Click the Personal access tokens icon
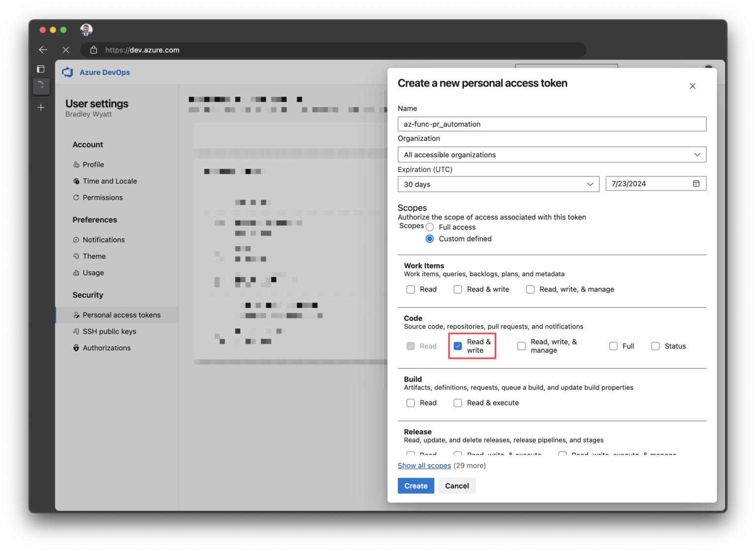 click(76, 315)
